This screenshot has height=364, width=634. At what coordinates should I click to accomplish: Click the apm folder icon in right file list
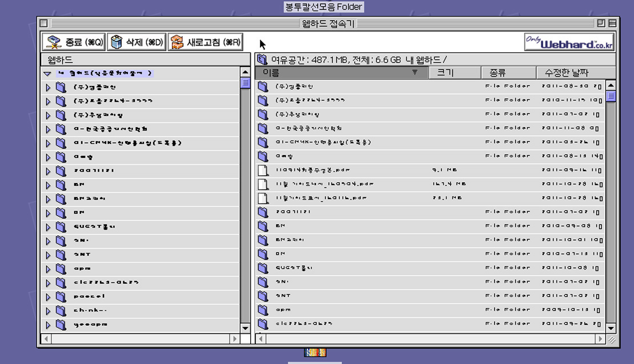pyautogui.click(x=263, y=310)
